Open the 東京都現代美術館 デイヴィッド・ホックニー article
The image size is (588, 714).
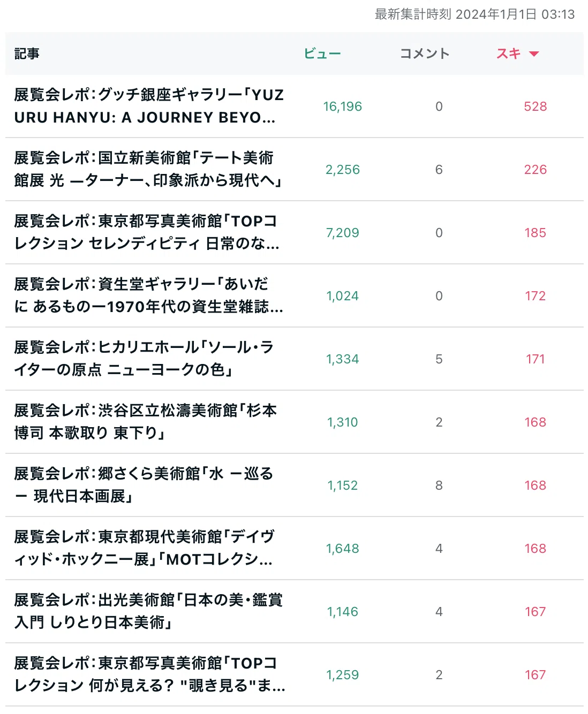tap(145, 548)
